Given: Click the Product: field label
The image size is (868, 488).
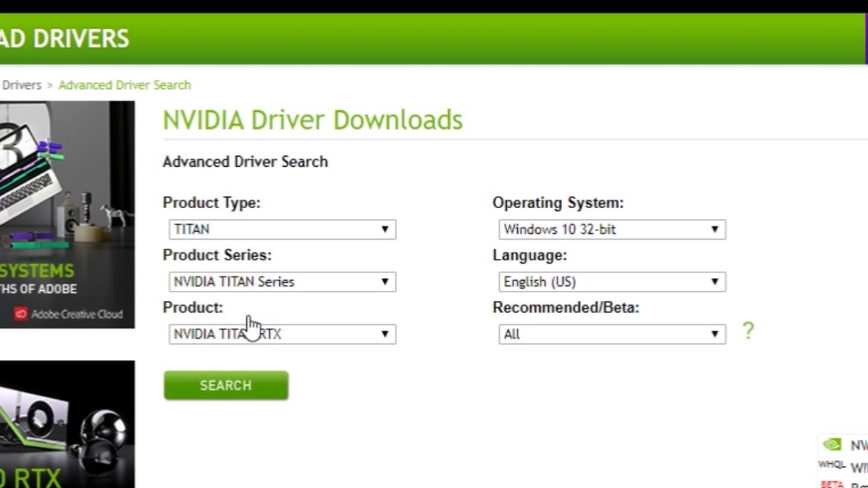Looking at the screenshot, I should coord(193,307).
